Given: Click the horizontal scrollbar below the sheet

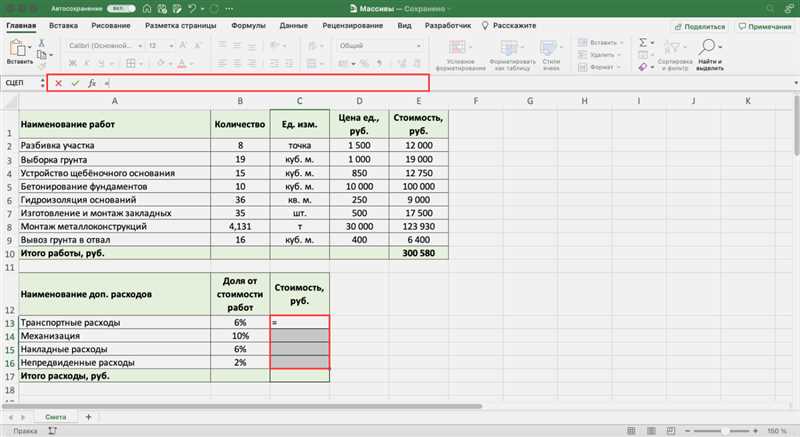Looking at the screenshot, I should tap(242, 406).
